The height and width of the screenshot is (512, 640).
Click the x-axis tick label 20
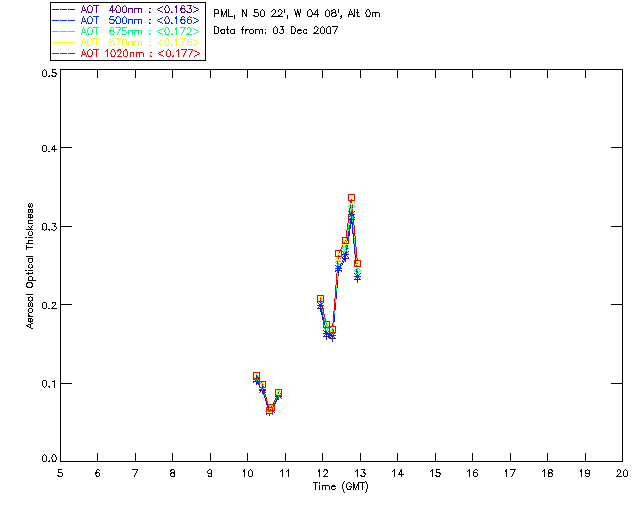pyautogui.click(x=622, y=473)
